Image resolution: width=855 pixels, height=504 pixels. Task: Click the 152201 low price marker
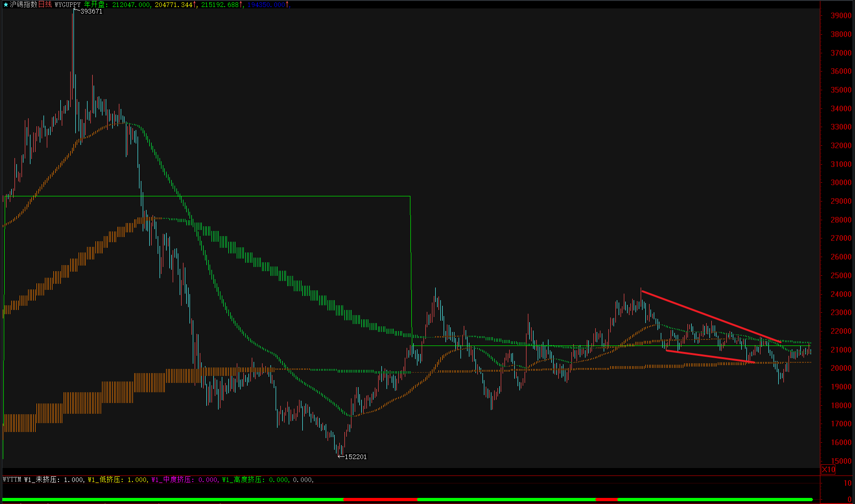tap(355, 457)
